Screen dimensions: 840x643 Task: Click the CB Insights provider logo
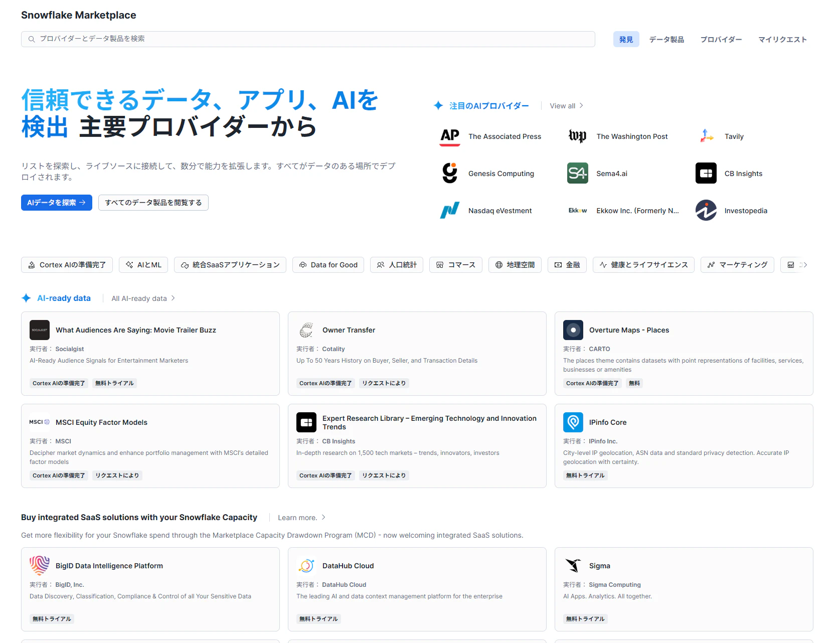(x=706, y=174)
